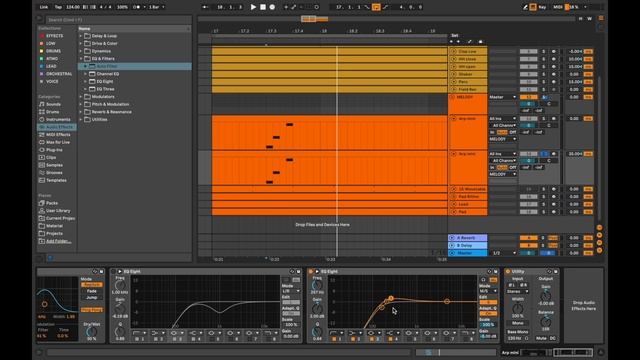The width and height of the screenshot is (640, 360).
Task: Stop playback with the Stop button
Action: pos(263,7)
